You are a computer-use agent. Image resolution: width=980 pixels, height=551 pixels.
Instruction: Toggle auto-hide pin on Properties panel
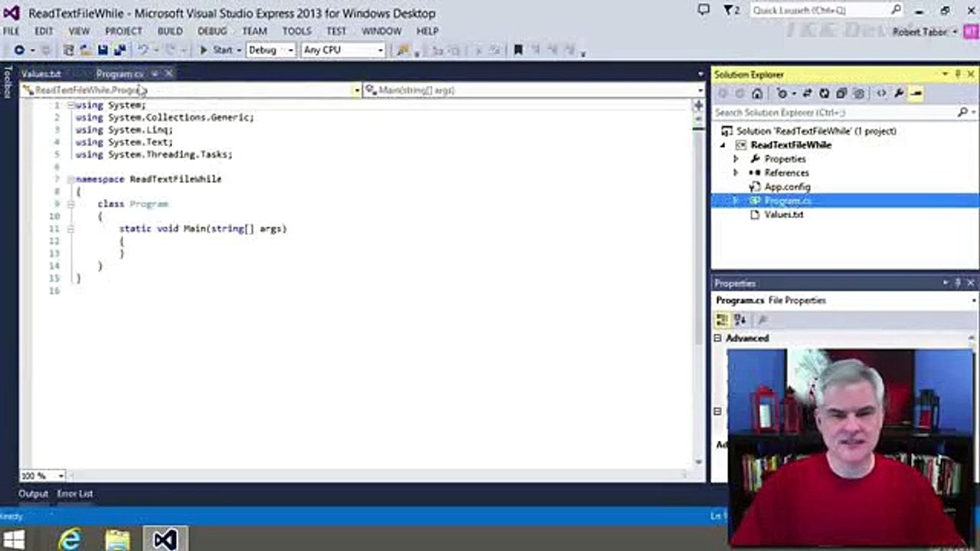point(958,283)
